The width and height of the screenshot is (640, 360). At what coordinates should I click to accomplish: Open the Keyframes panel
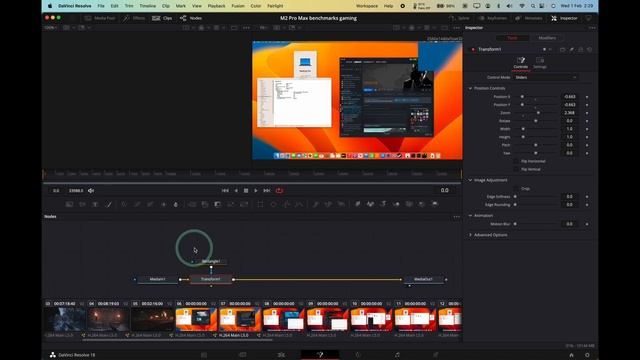coord(493,18)
